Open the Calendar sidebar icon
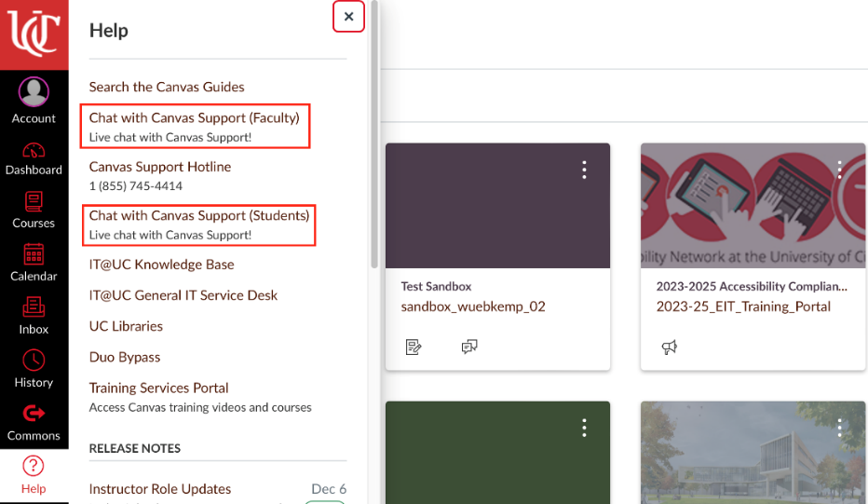 click(x=34, y=255)
